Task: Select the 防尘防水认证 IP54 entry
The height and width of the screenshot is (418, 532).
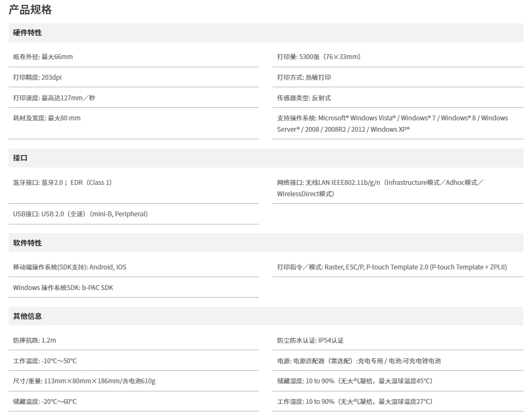Action: tap(310, 340)
